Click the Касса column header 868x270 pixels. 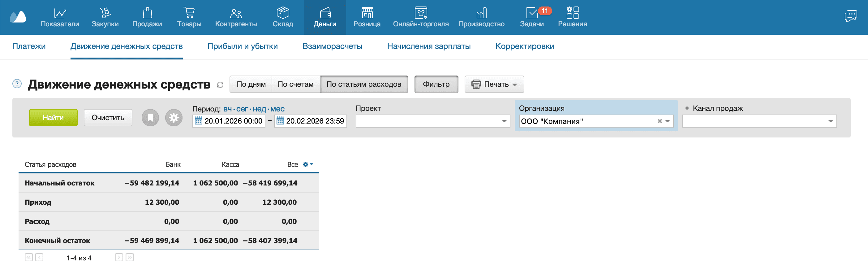point(230,164)
